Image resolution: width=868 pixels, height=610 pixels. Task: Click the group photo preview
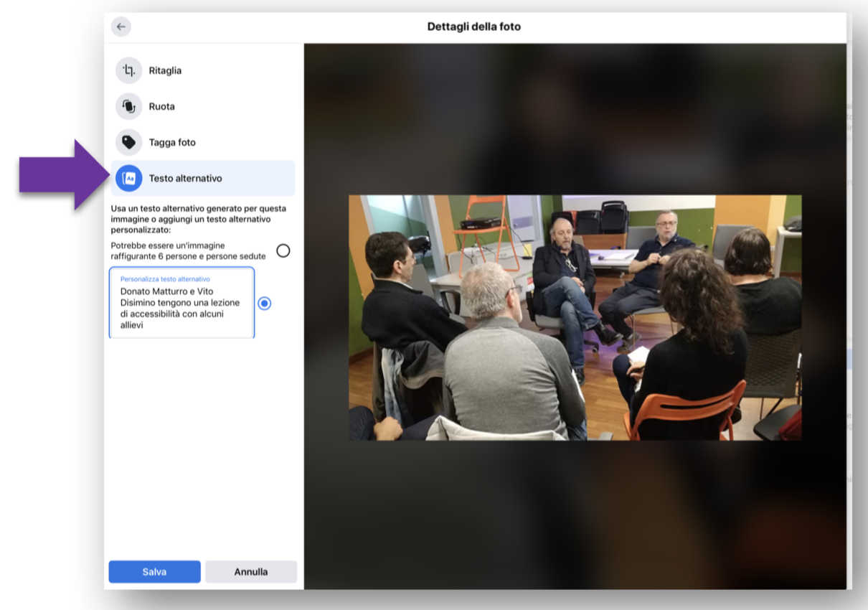(x=575, y=318)
